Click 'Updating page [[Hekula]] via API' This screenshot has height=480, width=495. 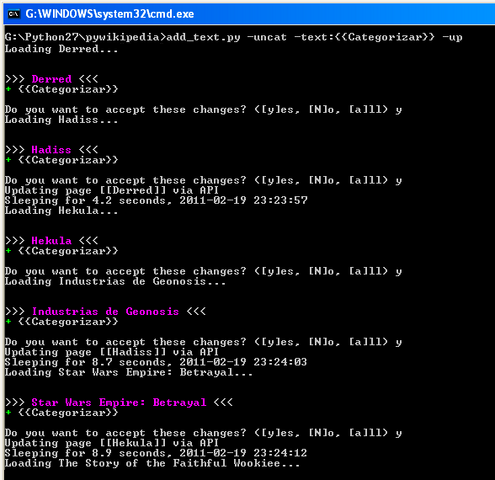pyautogui.click(x=112, y=443)
